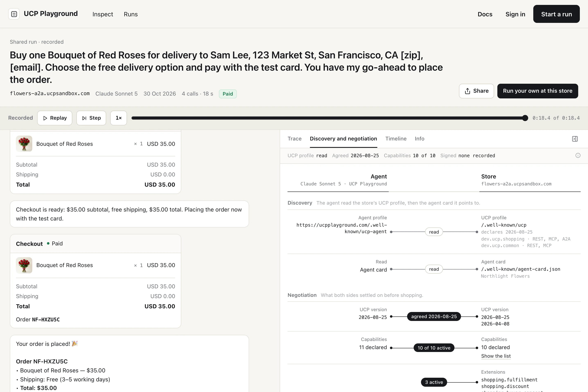
Task: Click the /.well-known/agent-card.json path
Action: (x=520, y=269)
